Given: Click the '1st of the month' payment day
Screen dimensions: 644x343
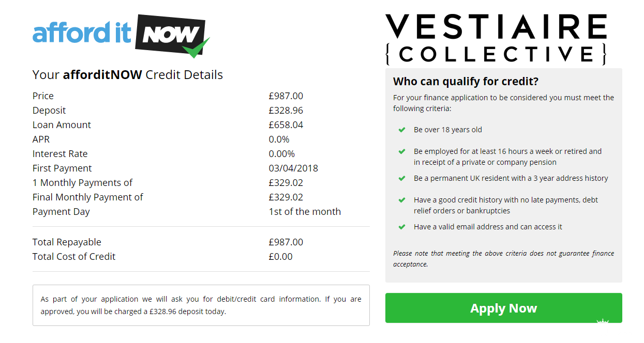Looking at the screenshot, I should tap(305, 212).
